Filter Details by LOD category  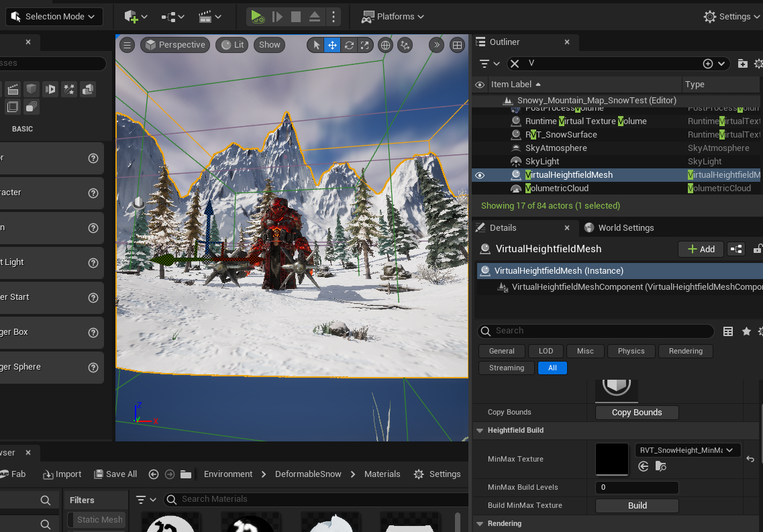tap(546, 351)
